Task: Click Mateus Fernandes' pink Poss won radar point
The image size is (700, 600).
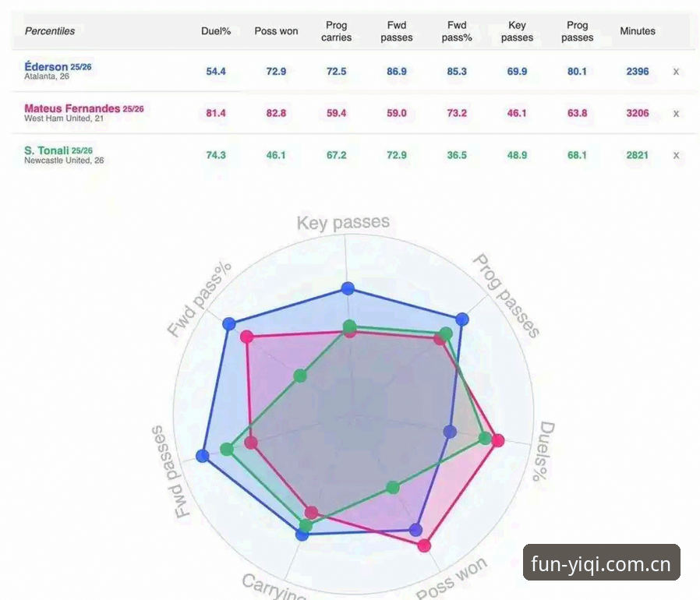Action: (x=424, y=545)
